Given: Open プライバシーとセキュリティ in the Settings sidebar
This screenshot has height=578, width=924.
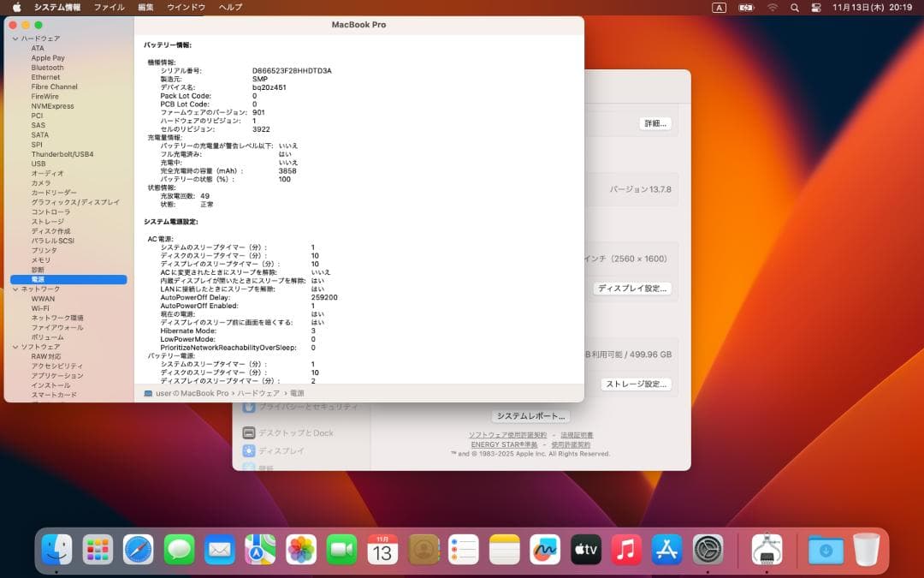Looking at the screenshot, I should coord(309,407).
